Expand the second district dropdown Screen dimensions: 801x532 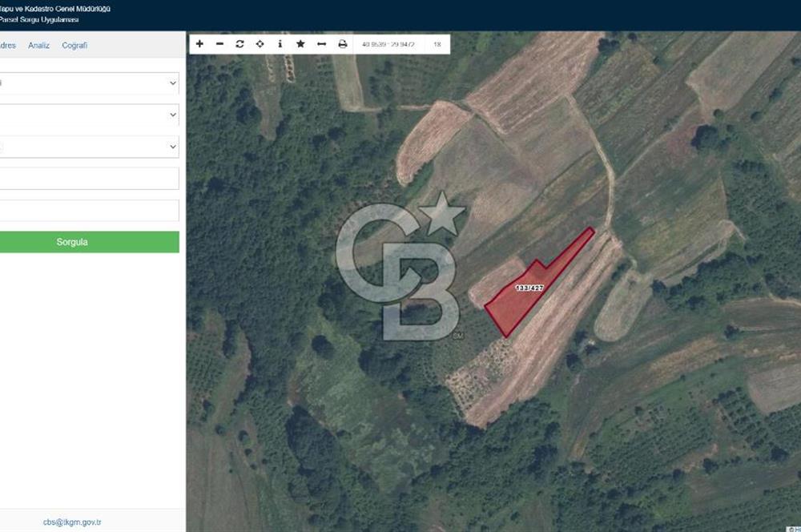coord(88,115)
